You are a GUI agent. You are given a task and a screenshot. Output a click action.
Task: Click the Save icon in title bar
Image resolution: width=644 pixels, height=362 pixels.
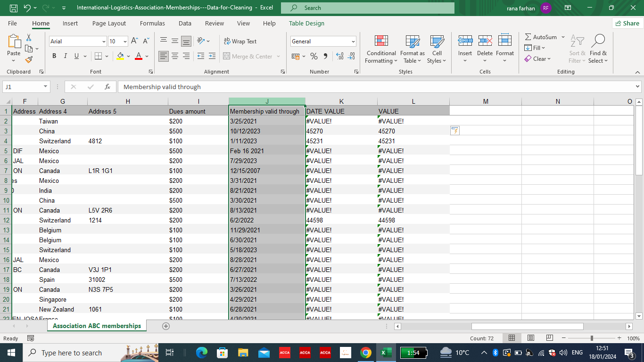click(14, 8)
